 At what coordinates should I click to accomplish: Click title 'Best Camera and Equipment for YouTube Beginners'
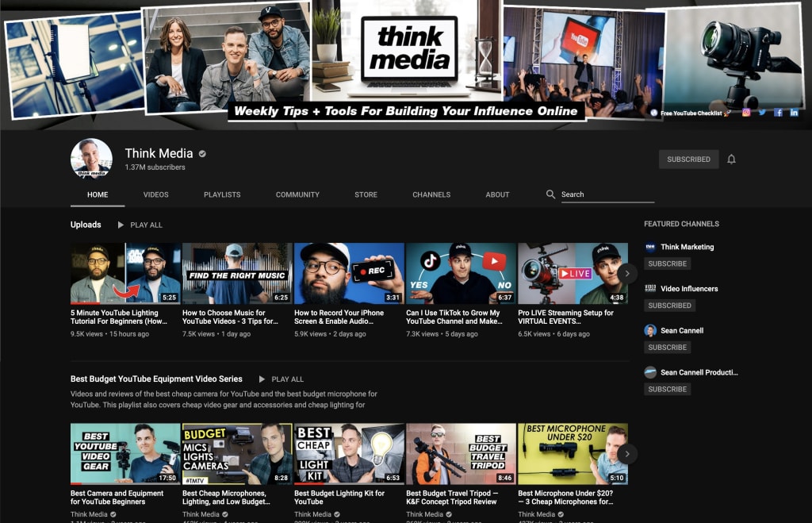click(117, 498)
